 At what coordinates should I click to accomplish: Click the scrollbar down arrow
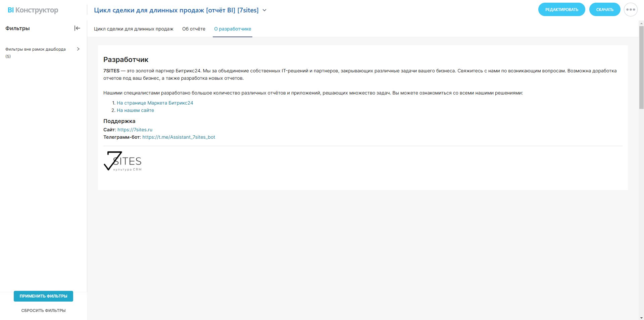(x=641, y=318)
